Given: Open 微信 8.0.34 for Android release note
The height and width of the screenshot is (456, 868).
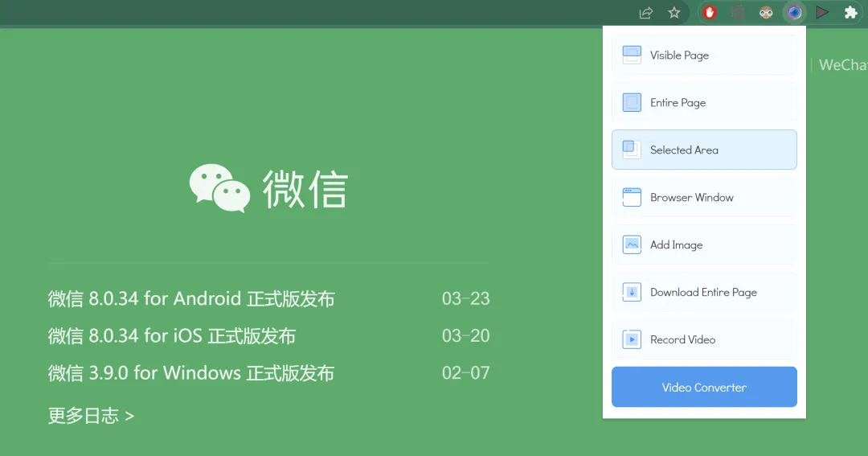Looking at the screenshot, I should 191,298.
